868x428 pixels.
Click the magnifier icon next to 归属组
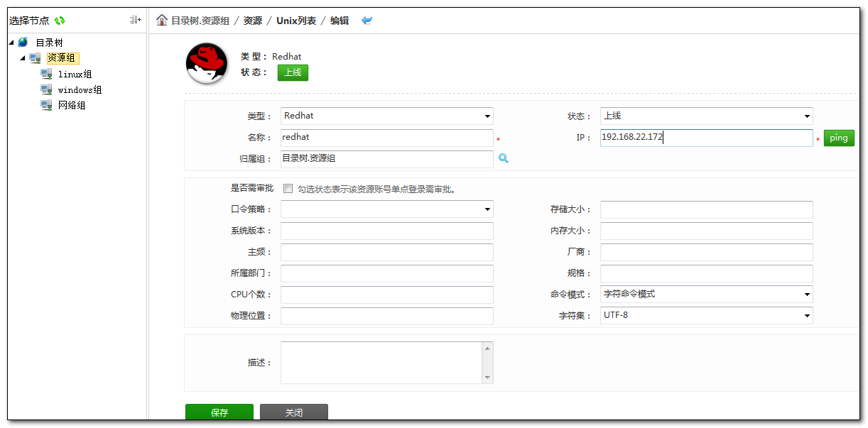pos(504,159)
